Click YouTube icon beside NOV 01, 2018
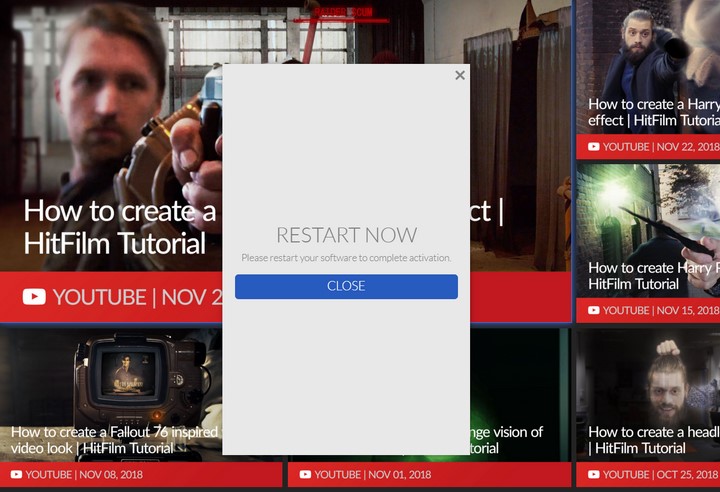Image resolution: width=720 pixels, height=492 pixels. click(x=305, y=474)
